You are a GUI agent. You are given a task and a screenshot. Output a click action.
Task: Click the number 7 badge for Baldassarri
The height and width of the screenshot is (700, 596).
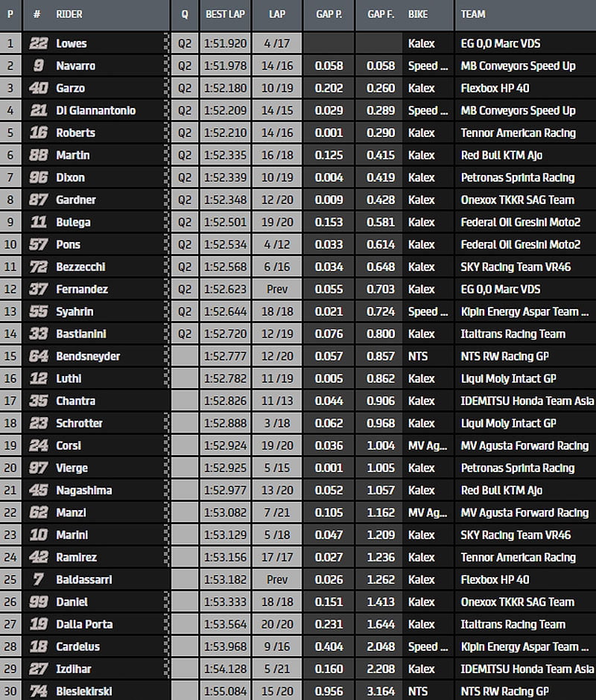(39, 580)
